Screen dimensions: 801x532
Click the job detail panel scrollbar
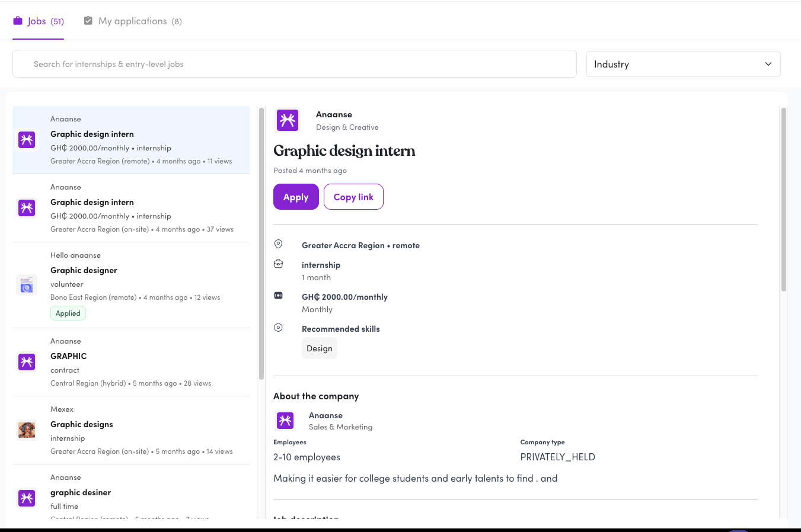pos(783,199)
